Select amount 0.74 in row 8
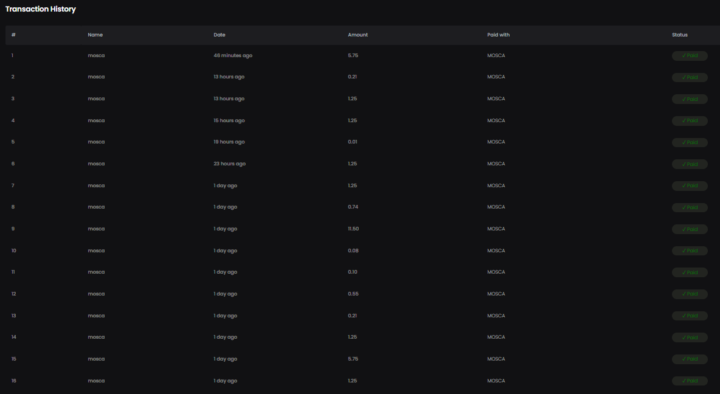 point(353,207)
